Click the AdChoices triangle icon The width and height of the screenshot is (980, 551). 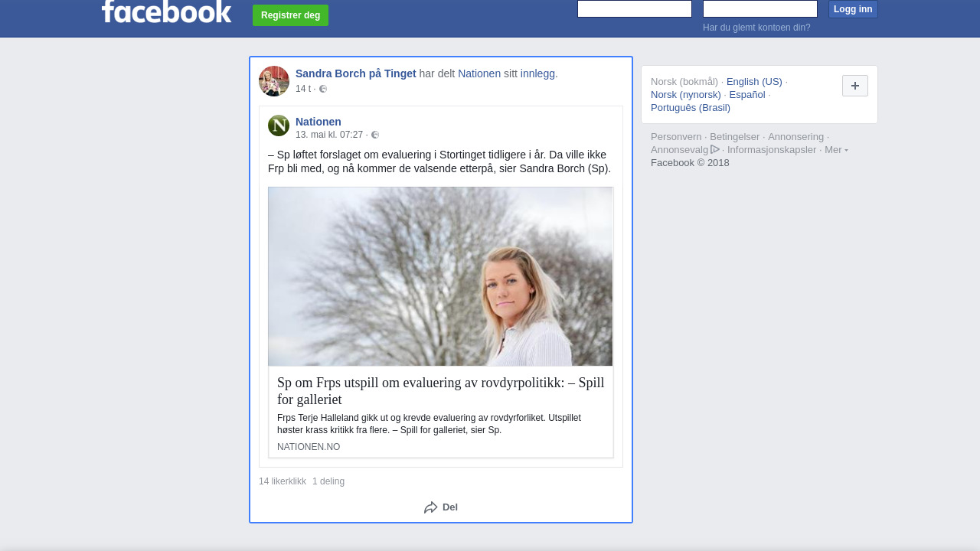(x=715, y=149)
